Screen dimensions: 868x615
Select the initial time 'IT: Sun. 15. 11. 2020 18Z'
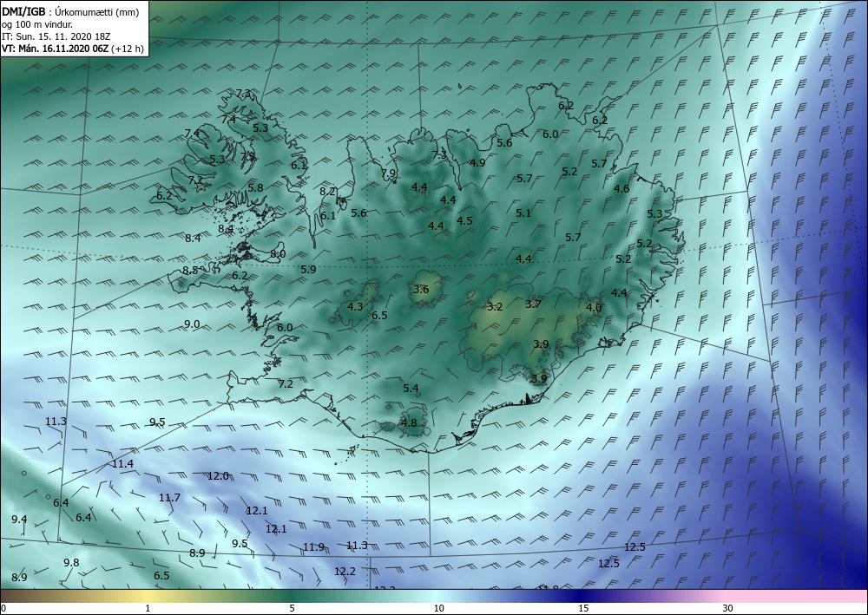tap(56, 36)
